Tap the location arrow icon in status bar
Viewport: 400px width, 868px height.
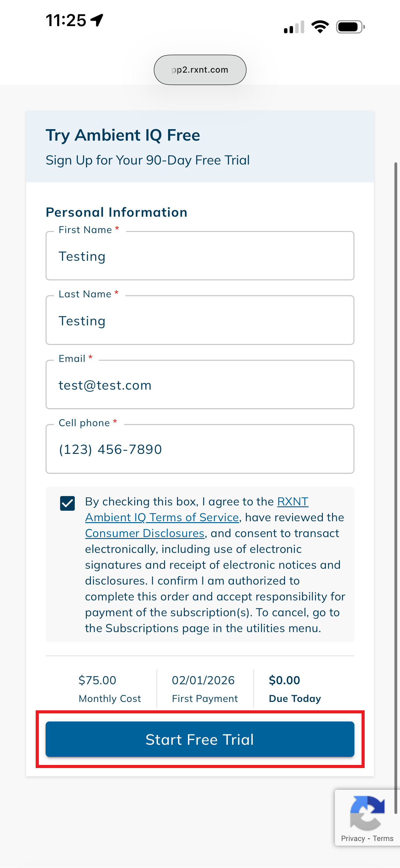coord(97,20)
